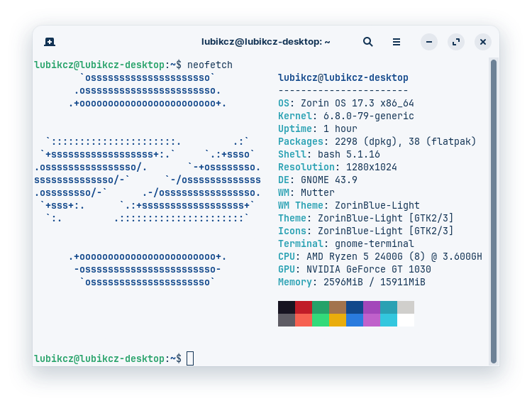Place cursor at the empty bottom prompt
Viewport: 532px width, 406px height.
pyautogui.click(x=190, y=358)
